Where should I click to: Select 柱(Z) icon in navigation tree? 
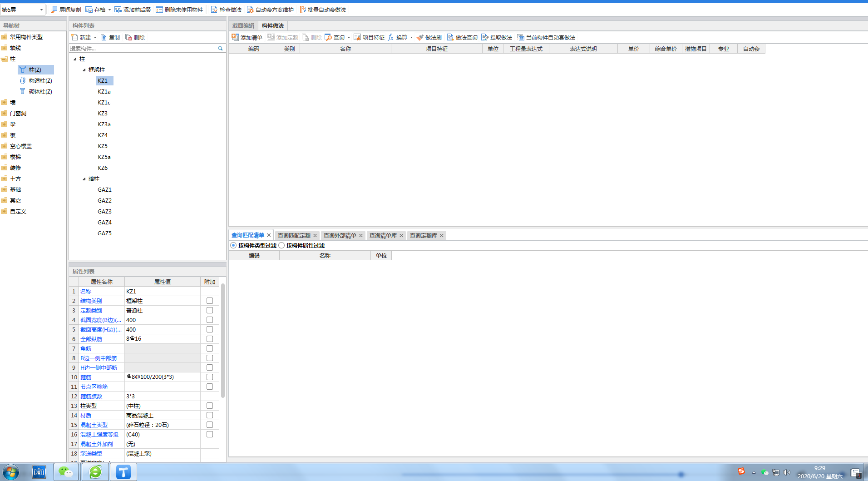pyautogui.click(x=23, y=69)
